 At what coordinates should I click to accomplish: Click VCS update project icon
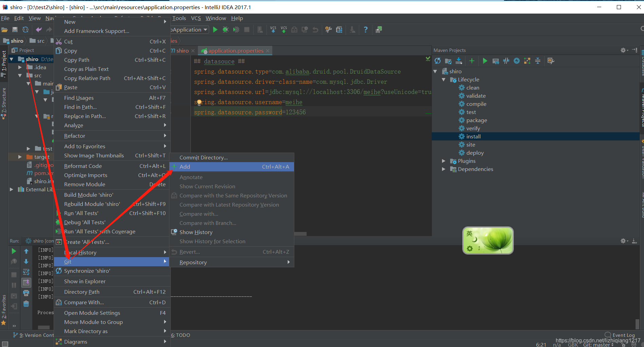(273, 30)
